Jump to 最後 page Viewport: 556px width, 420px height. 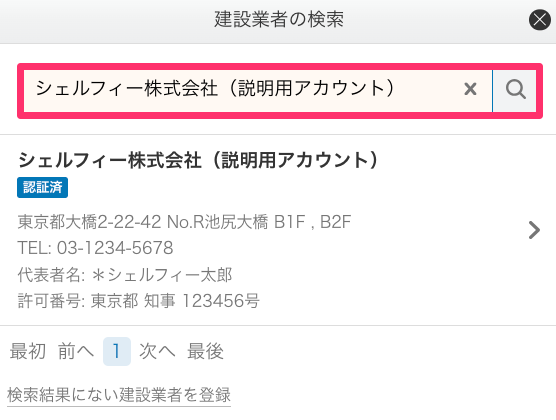205,351
